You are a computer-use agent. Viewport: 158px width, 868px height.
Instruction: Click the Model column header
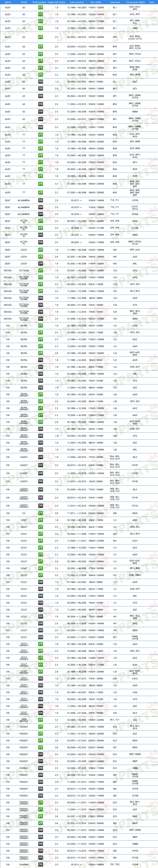click(x=24, y=2)
